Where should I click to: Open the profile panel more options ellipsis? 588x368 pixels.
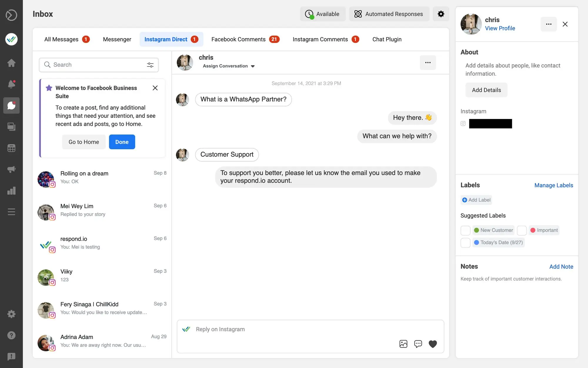click(x=549, y=24)
